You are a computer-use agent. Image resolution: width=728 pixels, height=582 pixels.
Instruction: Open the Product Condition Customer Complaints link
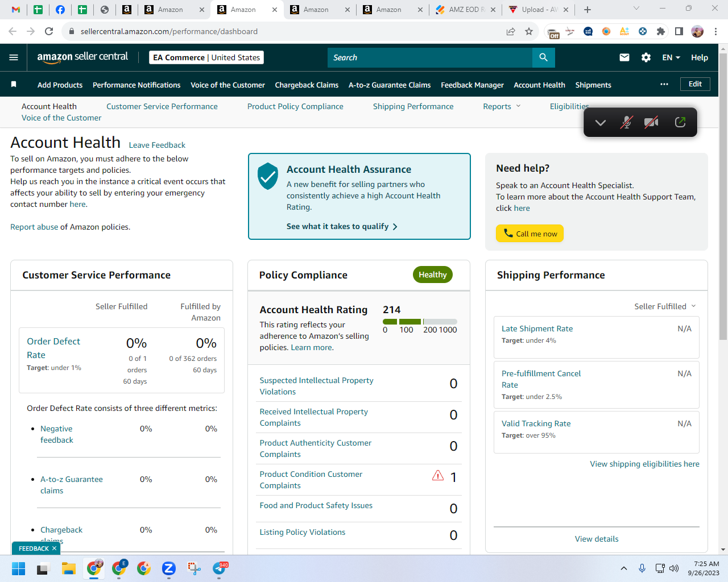coord(311,480)
